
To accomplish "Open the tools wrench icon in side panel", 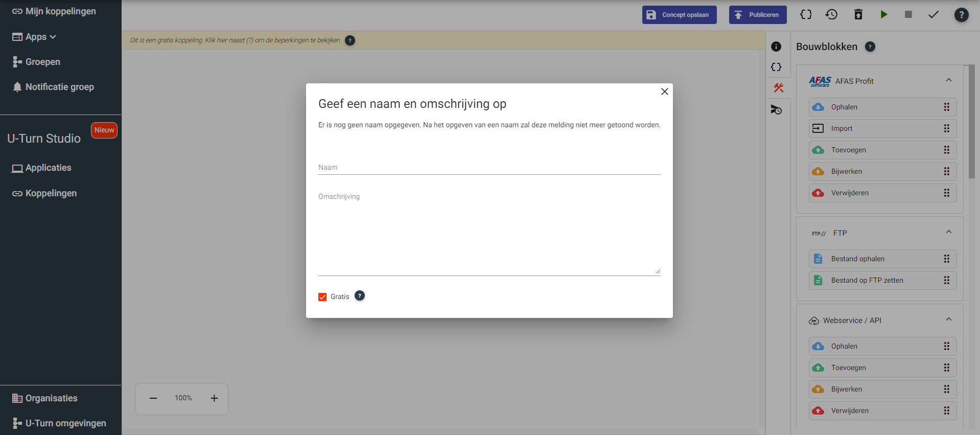I will [x=778, y=88].
